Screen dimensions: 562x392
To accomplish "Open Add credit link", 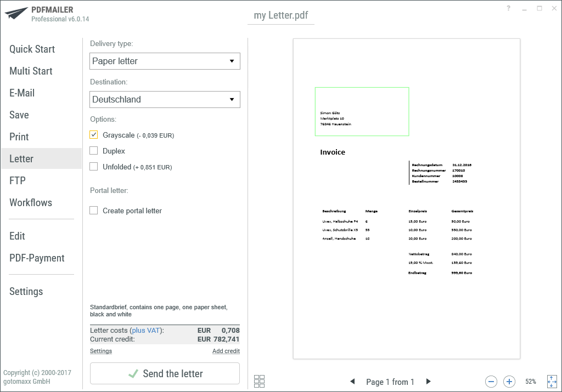I will [226, 350].
